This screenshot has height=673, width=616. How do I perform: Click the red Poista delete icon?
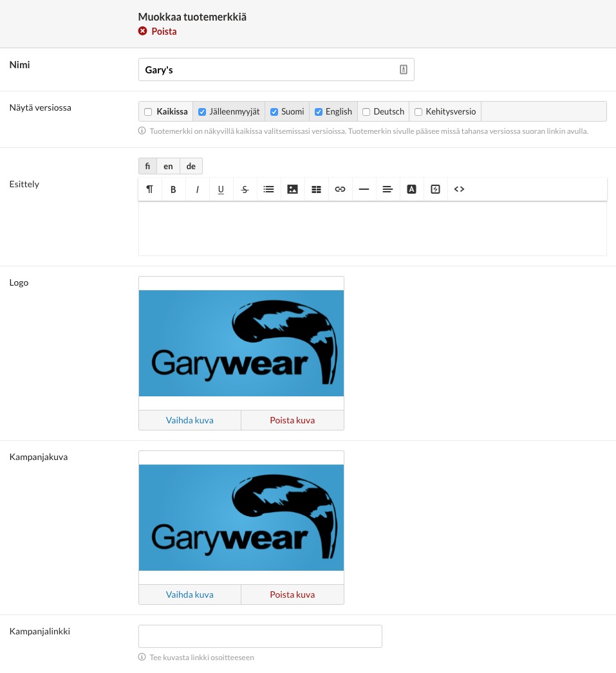point(142,31)
